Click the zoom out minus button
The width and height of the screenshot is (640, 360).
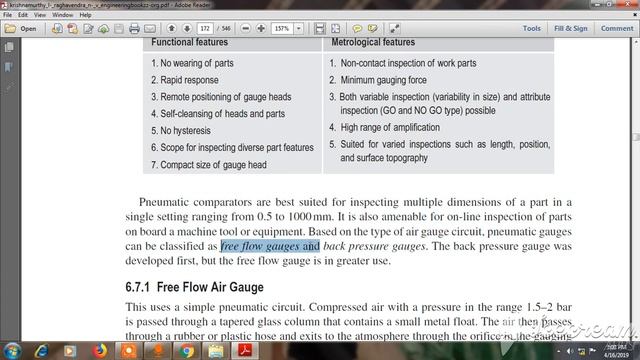(x=245, y=29)
